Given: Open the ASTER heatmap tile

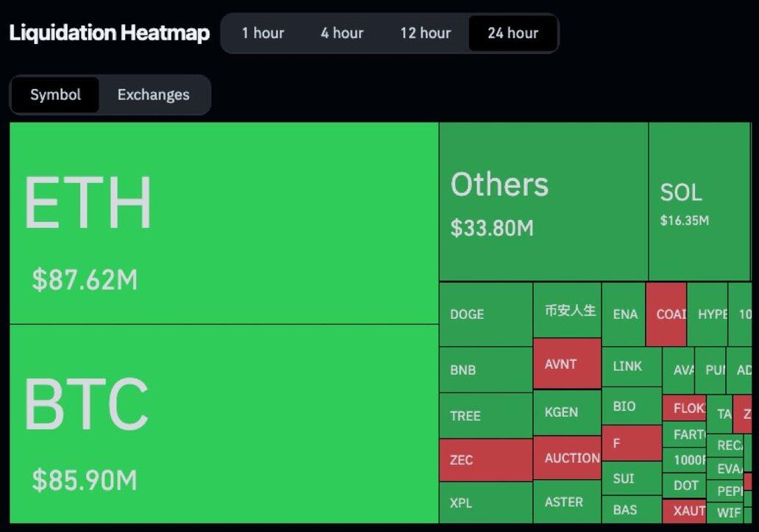Looking at the screenshot, I should pos(566,502).
